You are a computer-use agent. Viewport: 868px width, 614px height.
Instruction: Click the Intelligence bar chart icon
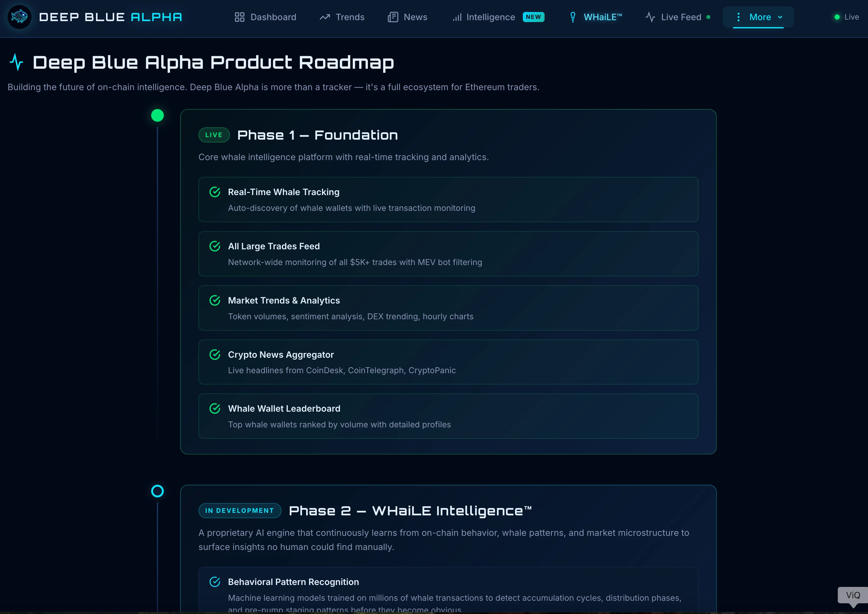(x=457, y=17)
